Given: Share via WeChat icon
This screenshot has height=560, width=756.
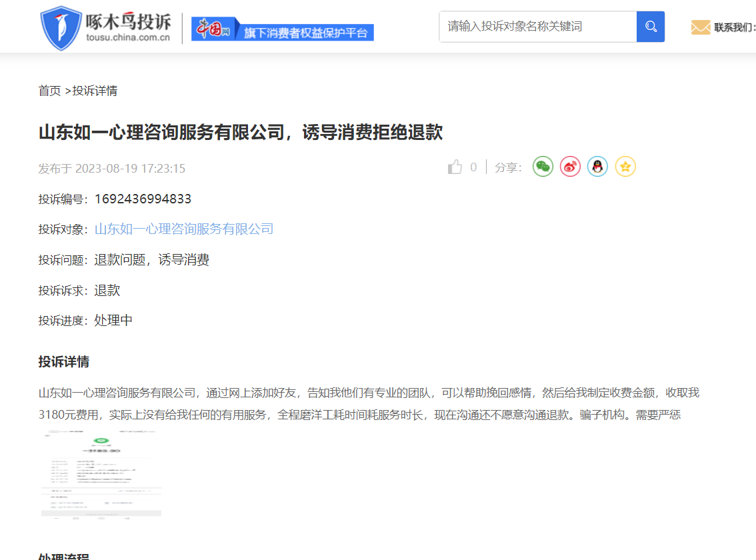Looking at the screenshot, I should [543, 167].
